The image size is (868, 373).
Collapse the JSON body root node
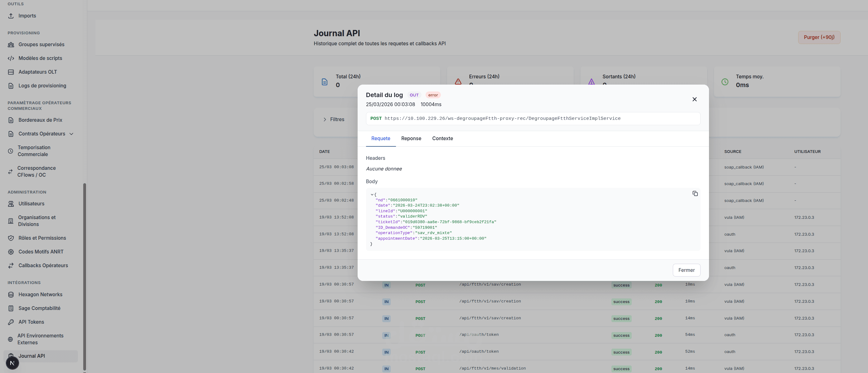372,194
